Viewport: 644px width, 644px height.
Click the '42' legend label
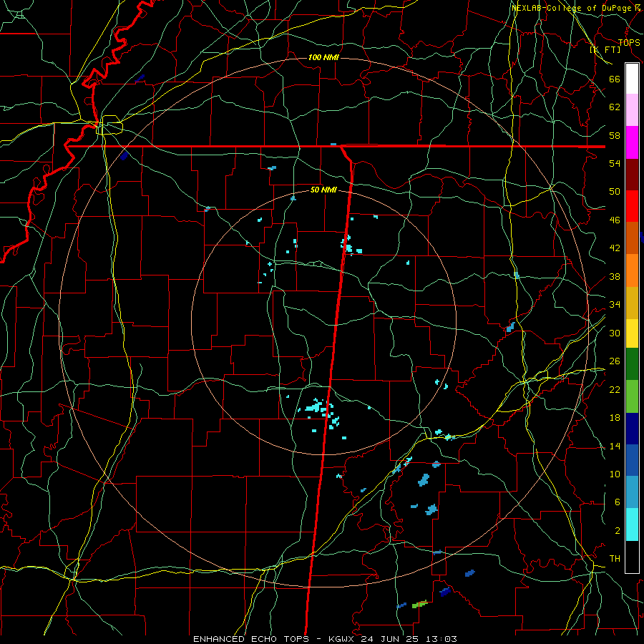615,248
